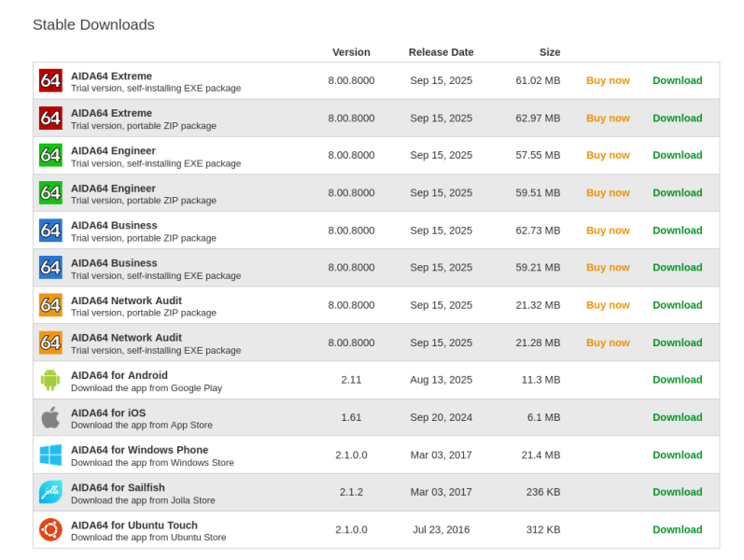Click the Apple logo icon for iOS
The image size is (744, 560).
pos(50,417)
